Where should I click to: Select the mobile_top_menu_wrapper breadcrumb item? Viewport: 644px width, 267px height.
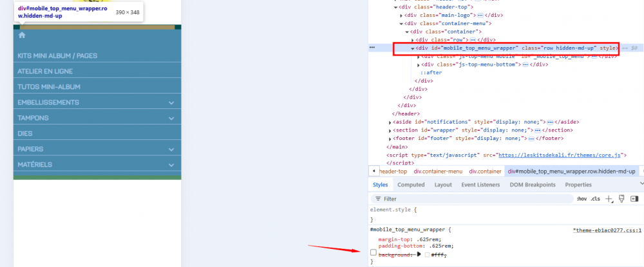[572, 171]
